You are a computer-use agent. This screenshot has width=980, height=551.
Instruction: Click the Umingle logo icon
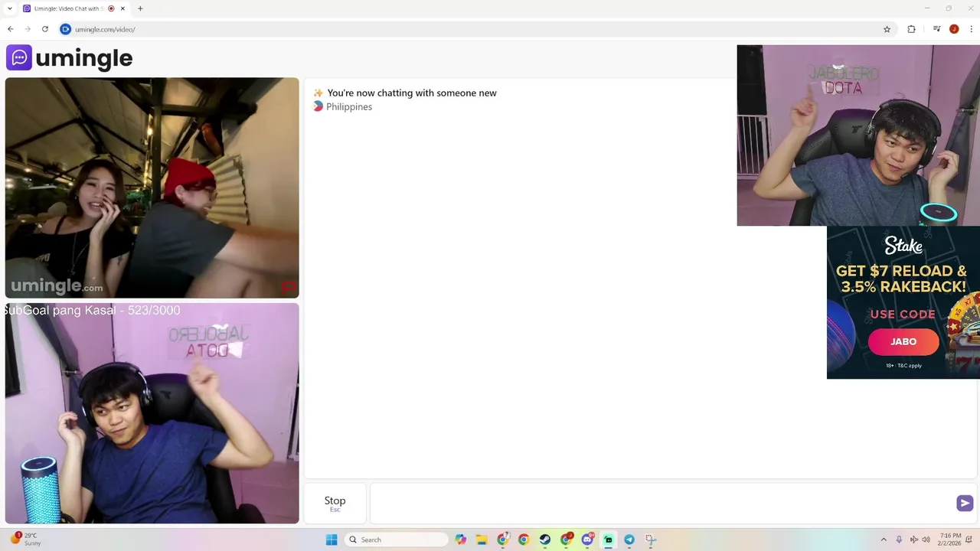[19, 57]
